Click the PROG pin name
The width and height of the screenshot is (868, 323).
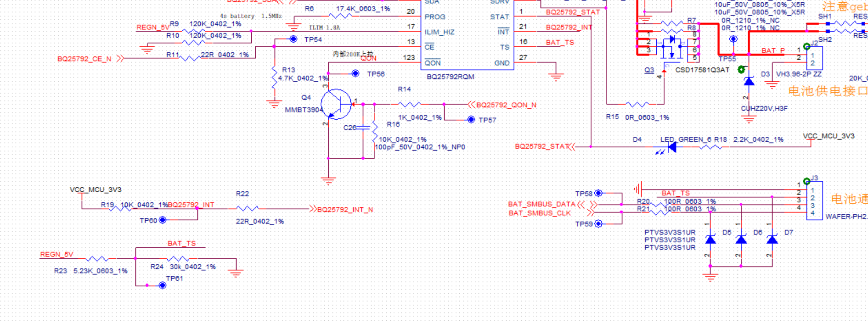(x=435, y=17)
